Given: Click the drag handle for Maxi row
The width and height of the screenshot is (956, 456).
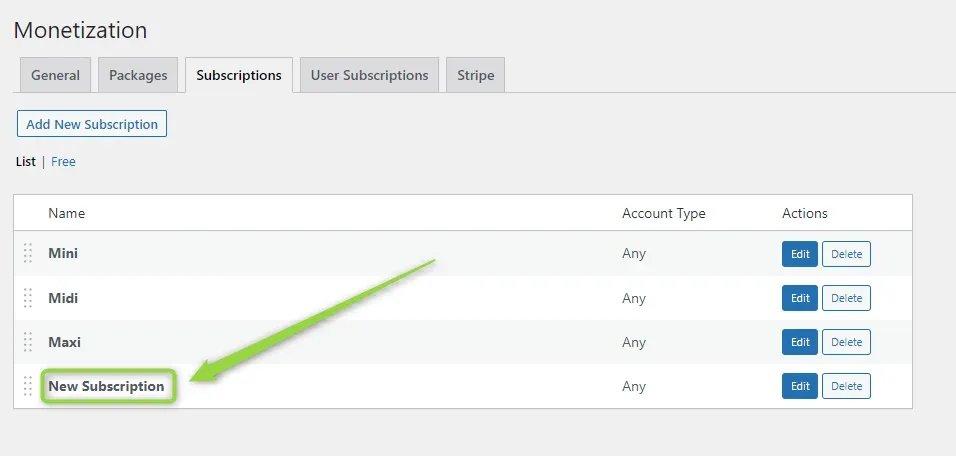Looking at the screenshot, I should click(27, 342).
